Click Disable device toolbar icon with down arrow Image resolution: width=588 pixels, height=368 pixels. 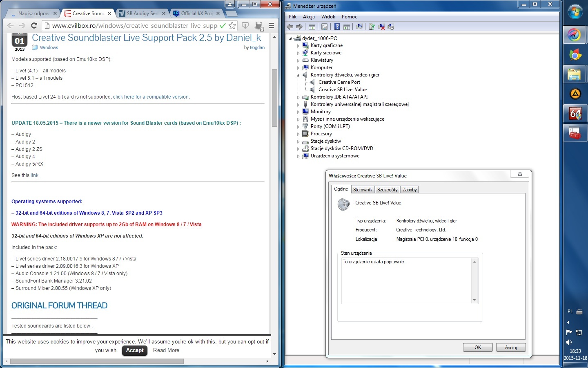[391, 27]
